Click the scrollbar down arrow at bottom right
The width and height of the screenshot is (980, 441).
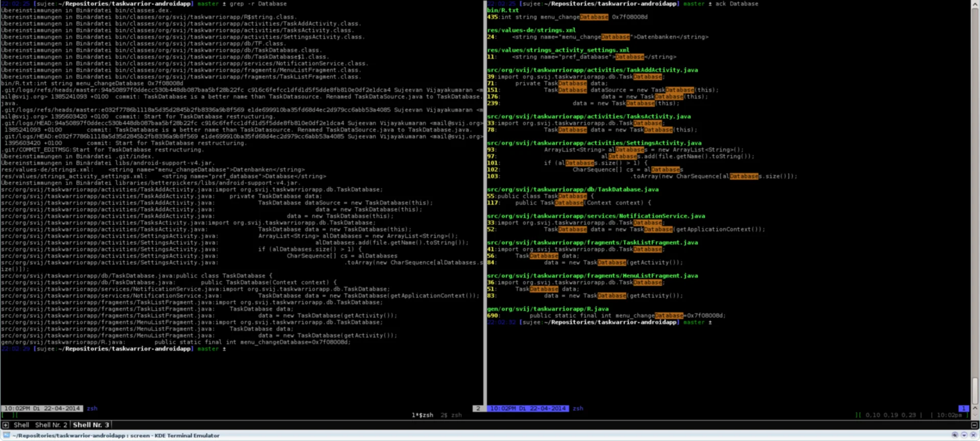click(975, 415)
